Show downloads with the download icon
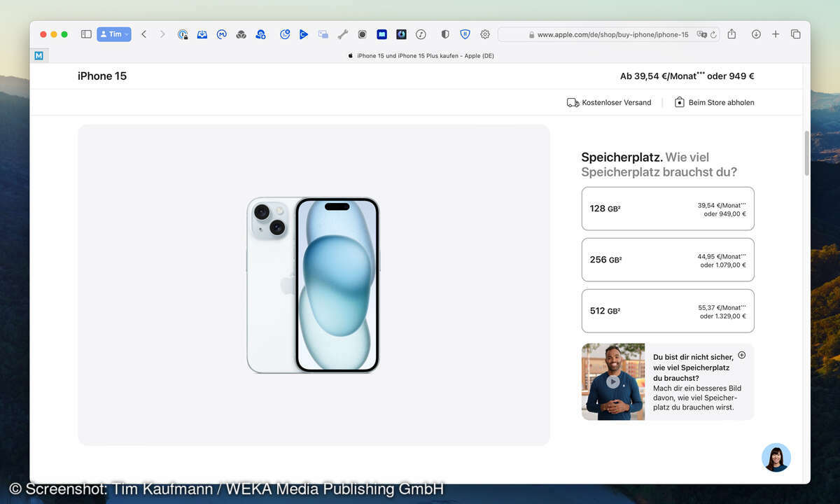Image resolution: width=840 pixels, height=504 pixels. 756,34
